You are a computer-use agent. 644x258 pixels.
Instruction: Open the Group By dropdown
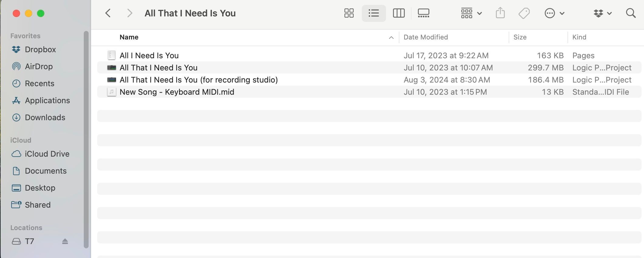tap(471, 13)
